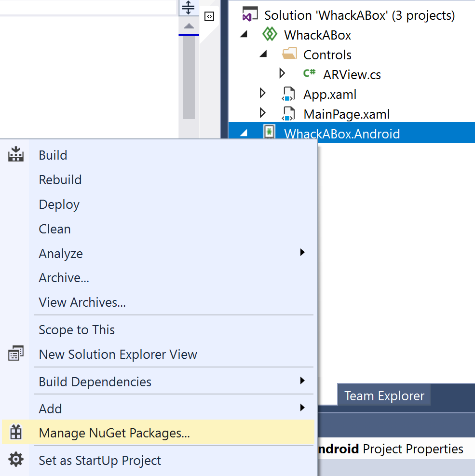
Task: Choose Rebuild from context menu
Action: [60, 179]
